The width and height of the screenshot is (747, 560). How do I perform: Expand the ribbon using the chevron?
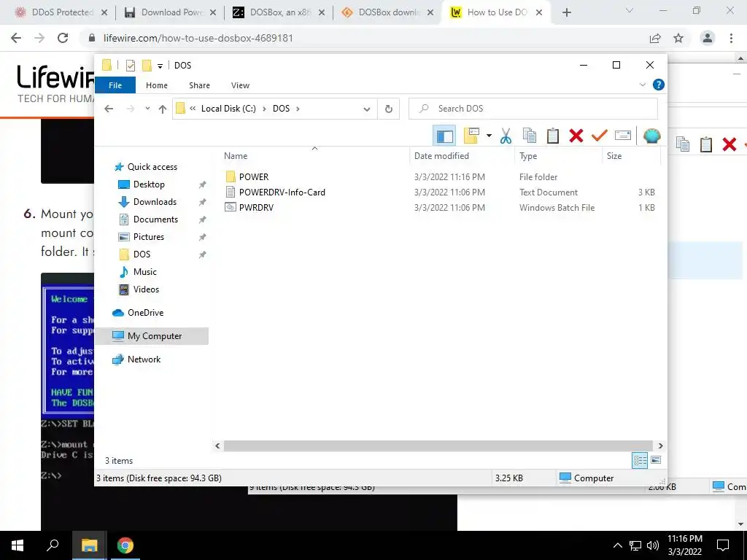pos(642,85)
